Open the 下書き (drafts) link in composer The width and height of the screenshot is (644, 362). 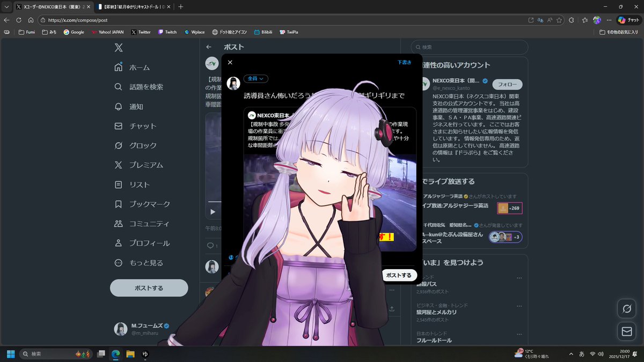[404, 62]
